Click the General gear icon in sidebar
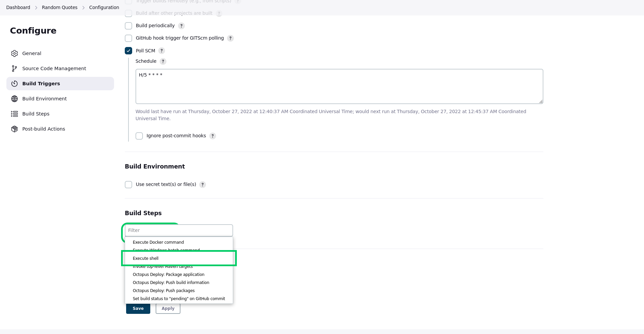 (x=14, y=53)
